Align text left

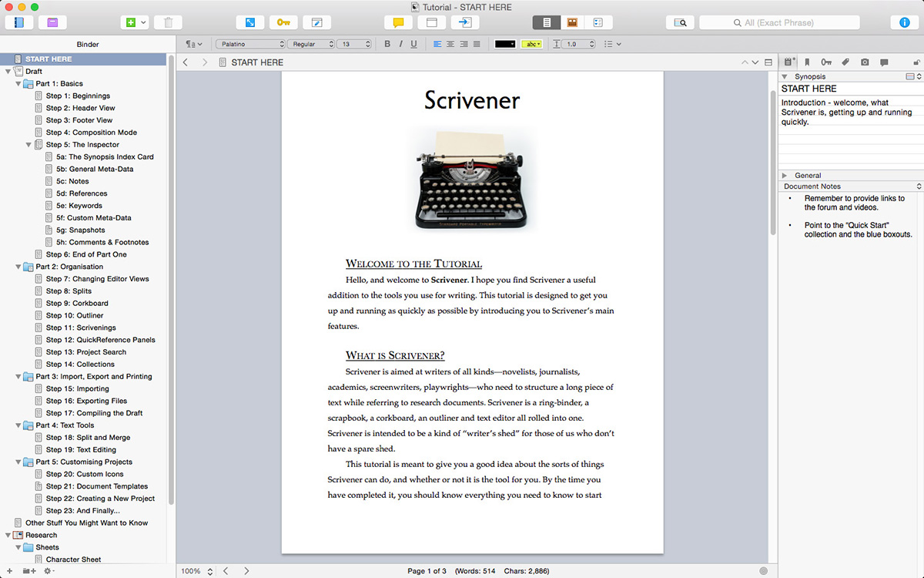437,44
